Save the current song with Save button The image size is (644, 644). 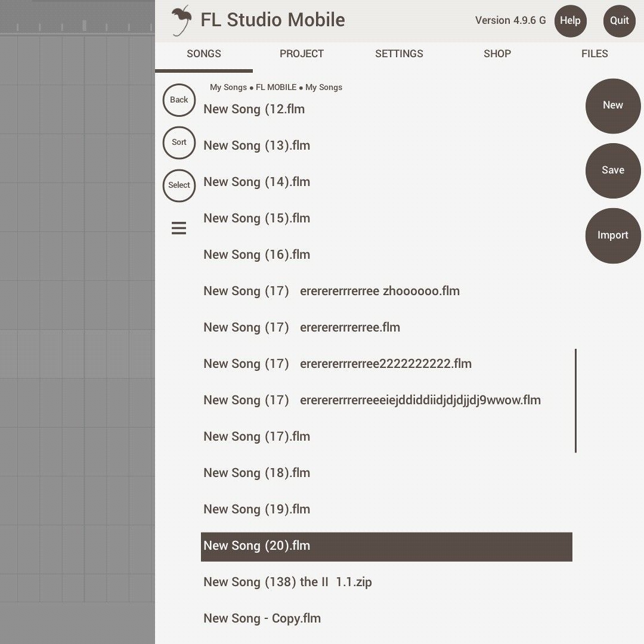[x=613, y=171]
